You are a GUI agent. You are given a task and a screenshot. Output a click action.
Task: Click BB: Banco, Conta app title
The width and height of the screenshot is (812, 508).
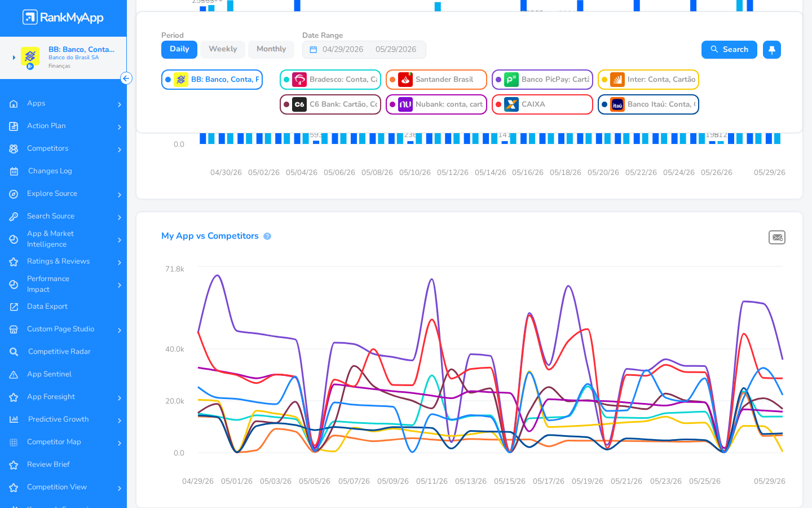tap(81, 50)
